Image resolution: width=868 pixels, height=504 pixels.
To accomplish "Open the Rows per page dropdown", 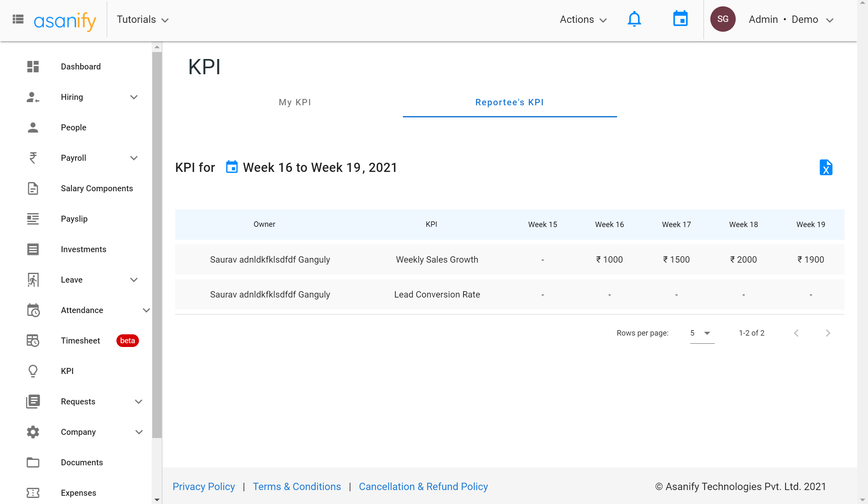I will tap(702, 333).
